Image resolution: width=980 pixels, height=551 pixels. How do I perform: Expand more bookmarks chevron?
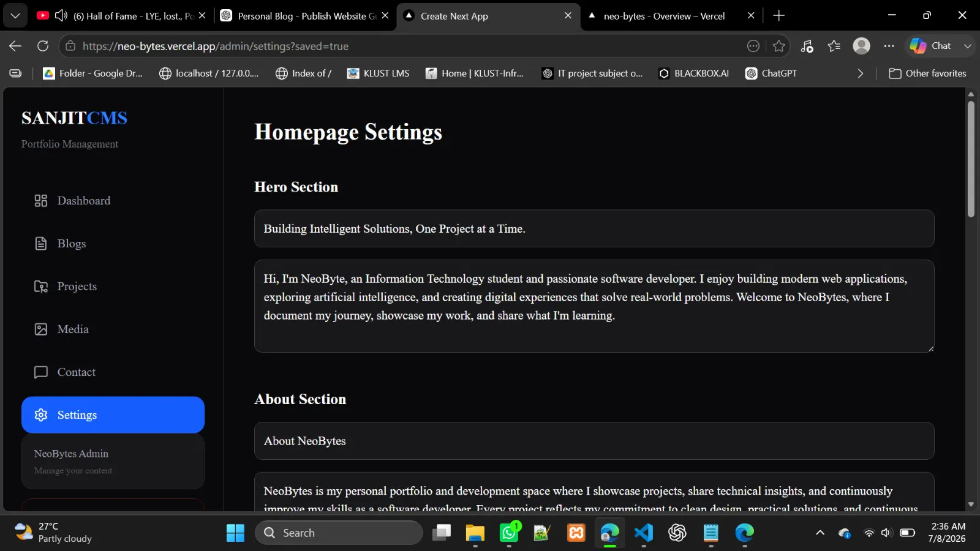(861, 73)
